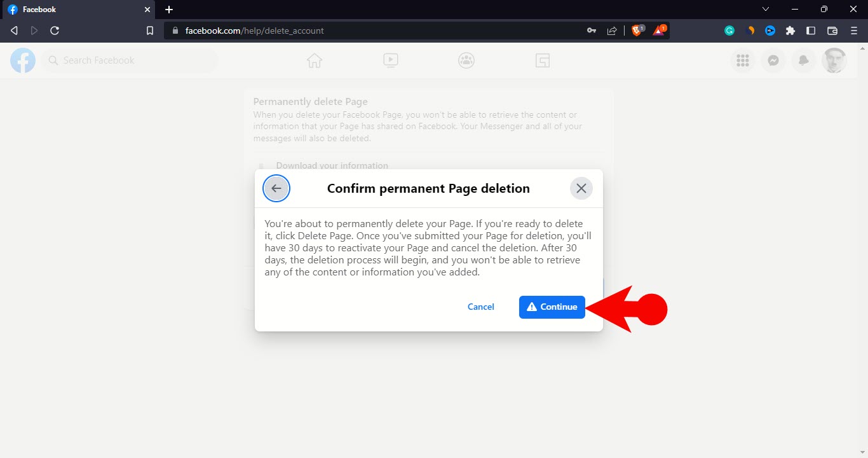Toggle the browser sidebar panel

point(811,31)
